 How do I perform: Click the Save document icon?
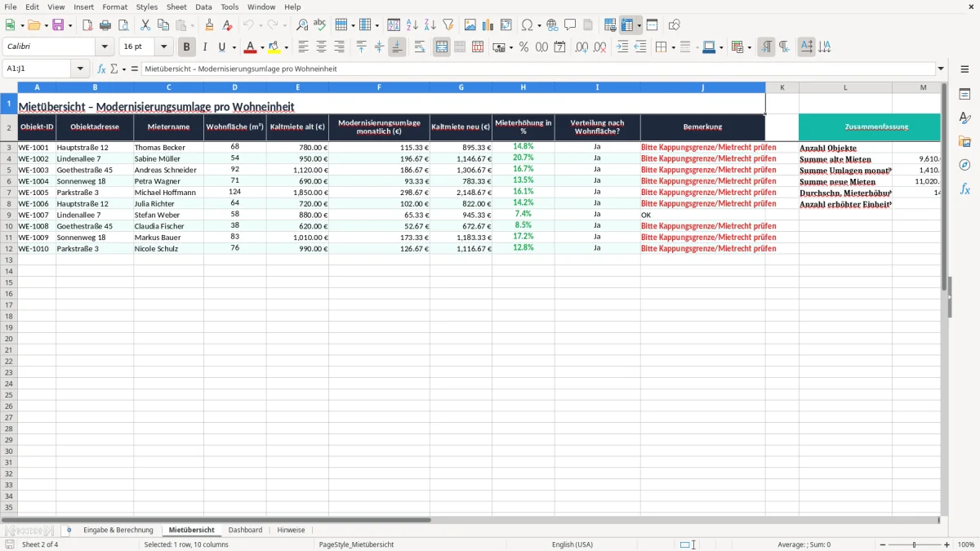click(x=58, y=25)
